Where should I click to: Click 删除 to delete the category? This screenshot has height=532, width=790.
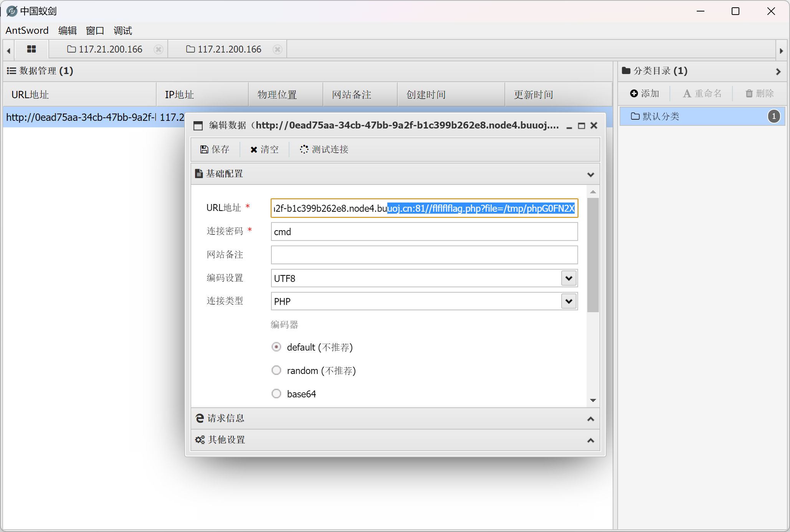759,93
